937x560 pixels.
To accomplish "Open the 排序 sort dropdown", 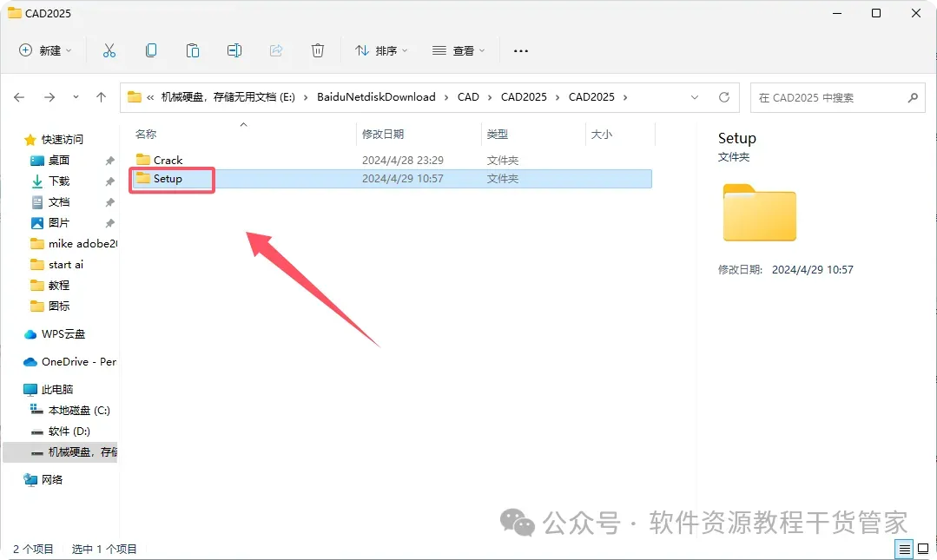I will click(x=381, y=51).
